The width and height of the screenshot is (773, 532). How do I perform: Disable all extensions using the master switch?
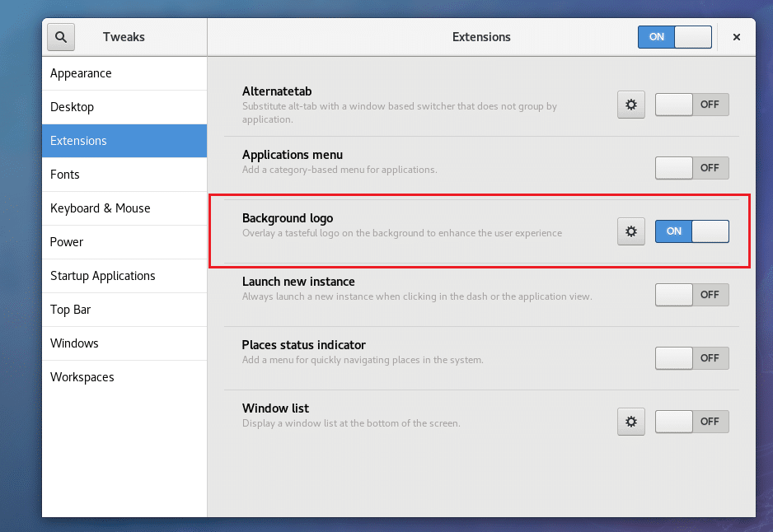pyautogui.click(x=674, y=36)
